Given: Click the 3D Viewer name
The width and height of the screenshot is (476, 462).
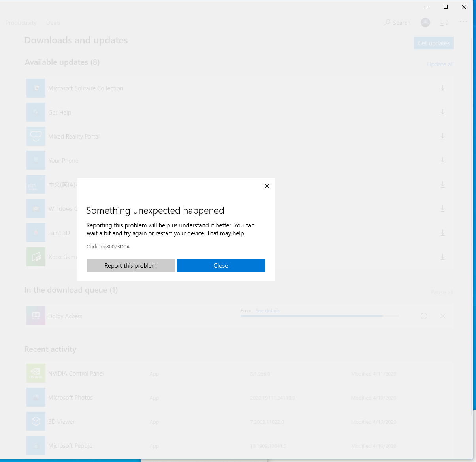Looking at the screenshot, I should click(61, 422).
